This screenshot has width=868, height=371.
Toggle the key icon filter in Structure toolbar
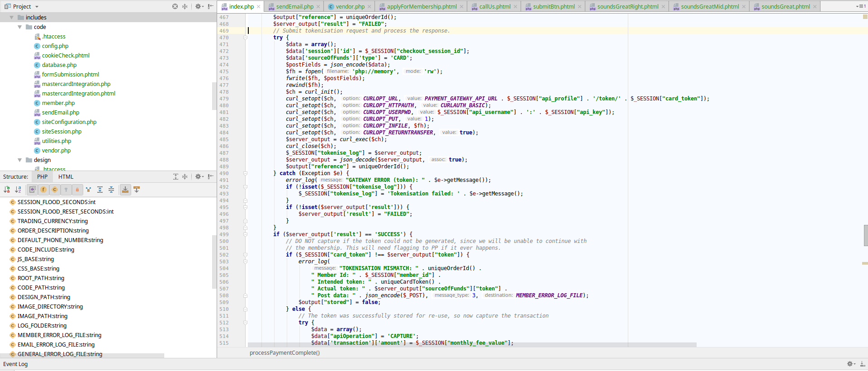(x=66, y=190)
